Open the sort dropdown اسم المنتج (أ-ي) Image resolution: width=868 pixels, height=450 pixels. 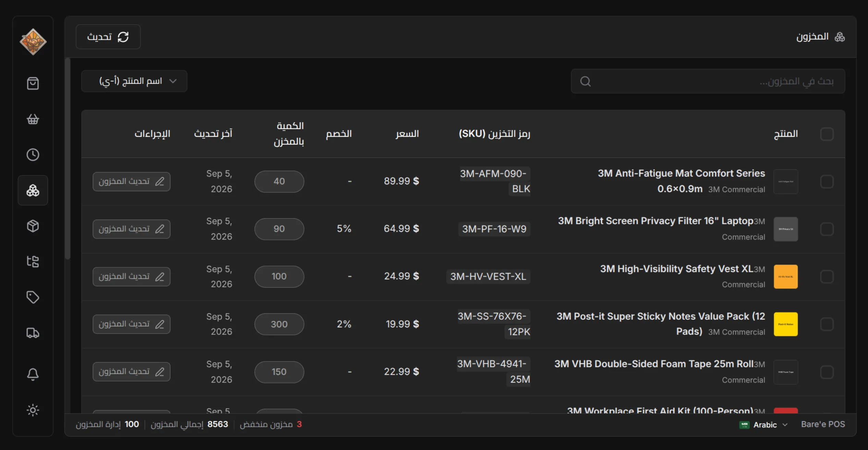134,81
